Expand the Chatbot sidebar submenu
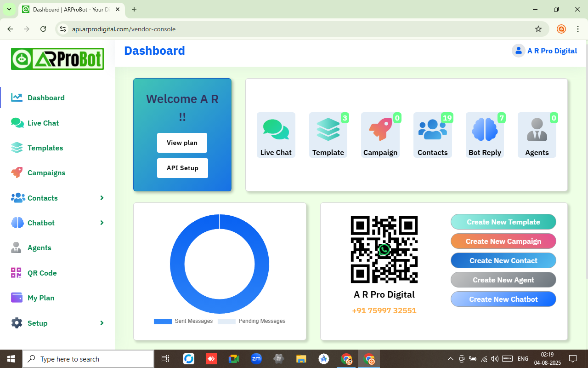The image size is (588, 368). [102, 223]
